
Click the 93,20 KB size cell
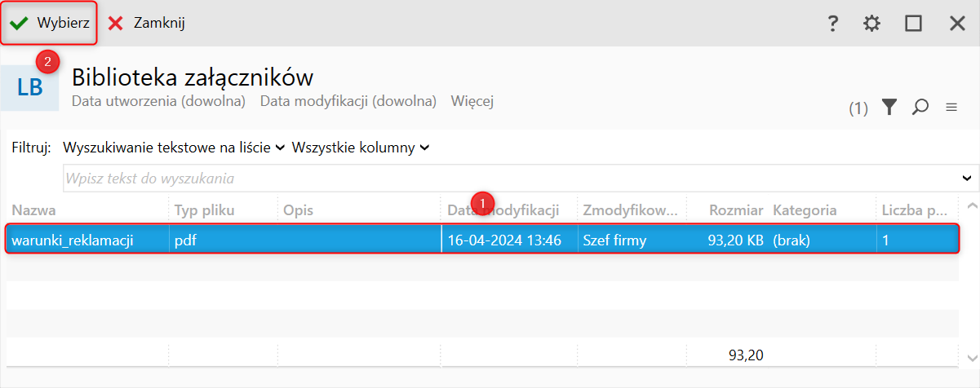pos(728,240)
